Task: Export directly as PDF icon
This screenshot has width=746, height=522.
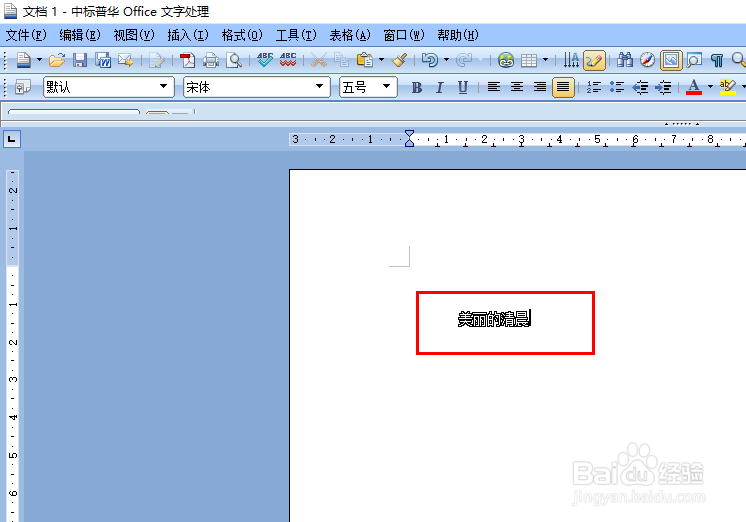Action: coord(187,60)
